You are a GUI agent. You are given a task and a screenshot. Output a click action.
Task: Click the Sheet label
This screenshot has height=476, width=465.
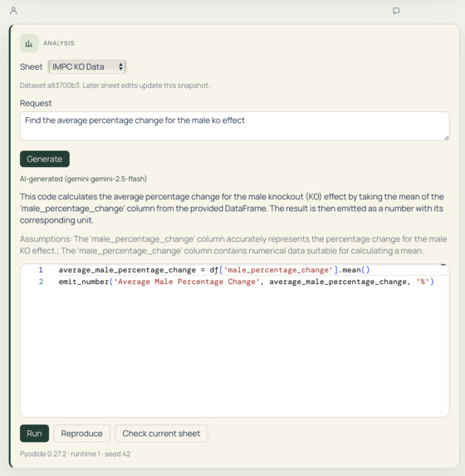[31, 66]
